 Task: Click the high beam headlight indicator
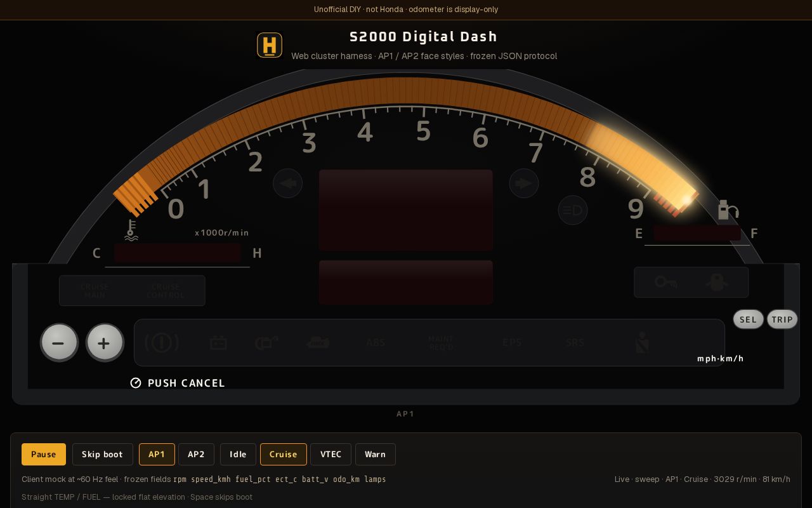573,210
